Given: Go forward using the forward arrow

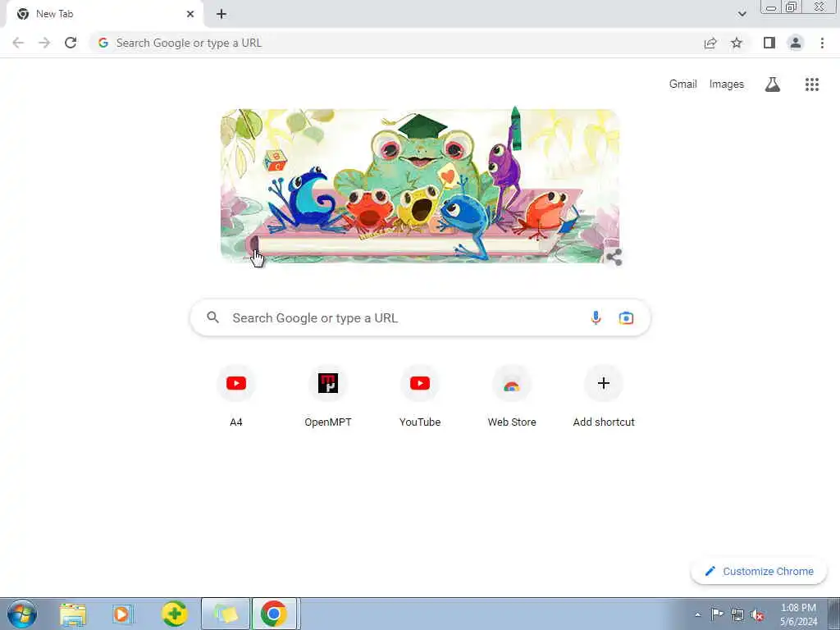Looking at the screenshot, I should coord(44,43).
